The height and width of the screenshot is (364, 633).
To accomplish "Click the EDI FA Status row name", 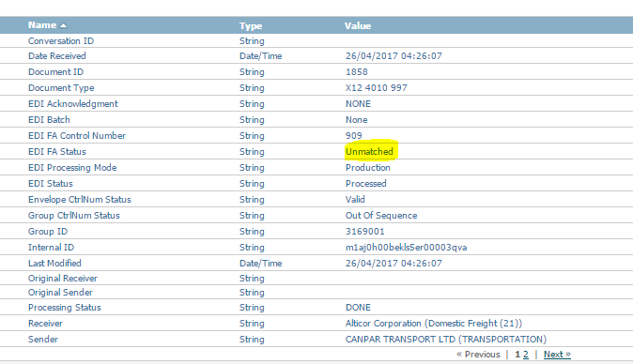I will [57, 152].
